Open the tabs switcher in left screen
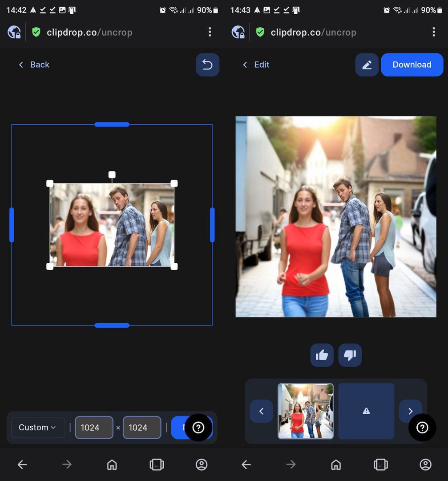This screenshot has height=481, width=448. (157, 465)
